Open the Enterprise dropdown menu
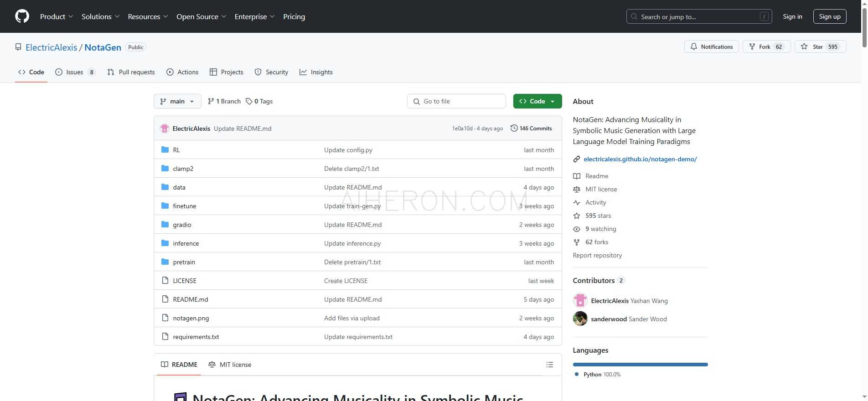The width and height of the screenshot is (868, 401). [254, 16]
